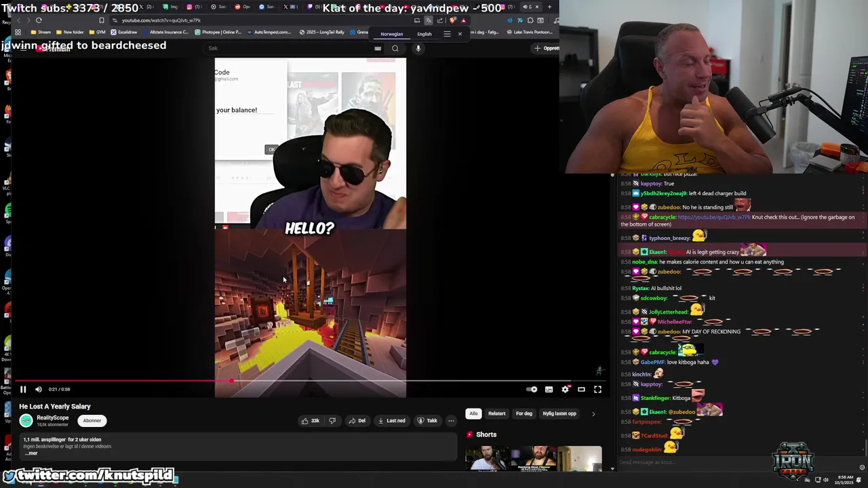The height and width of the screenshot is (488, 868).
Task: Open the video settings gear
Action: pos(565,389)
